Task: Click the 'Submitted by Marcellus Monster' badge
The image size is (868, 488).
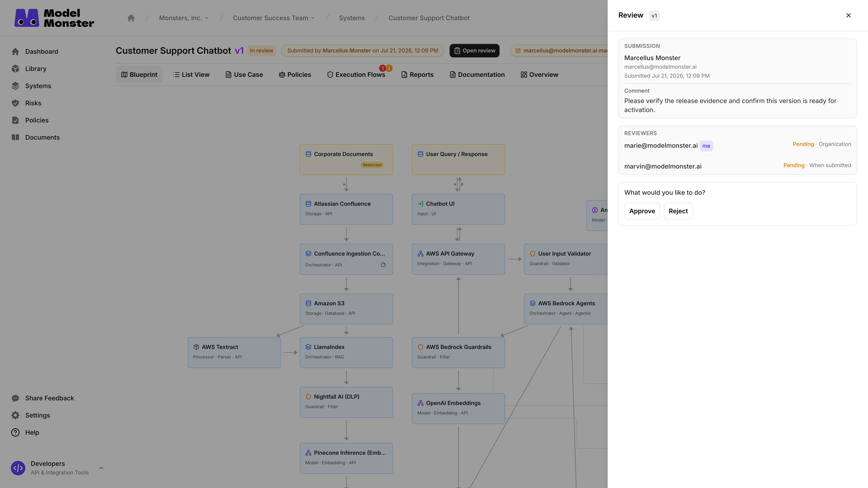Action: point(363,50)
